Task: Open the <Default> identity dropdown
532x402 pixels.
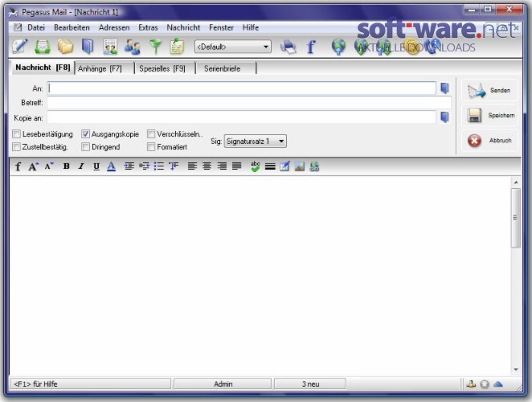Action: (x=233, y=47)
